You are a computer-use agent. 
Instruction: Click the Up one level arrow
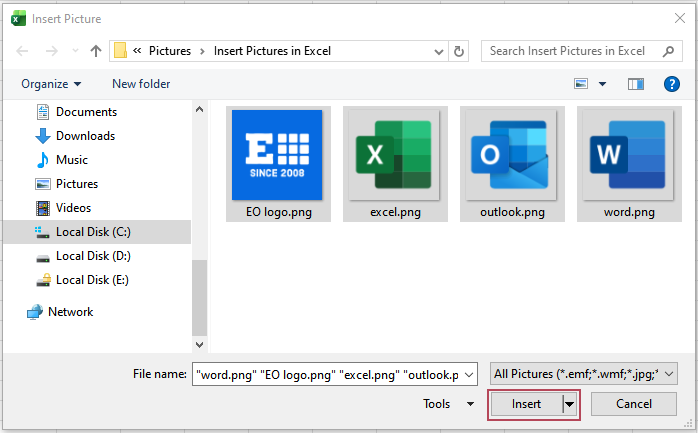96,51
